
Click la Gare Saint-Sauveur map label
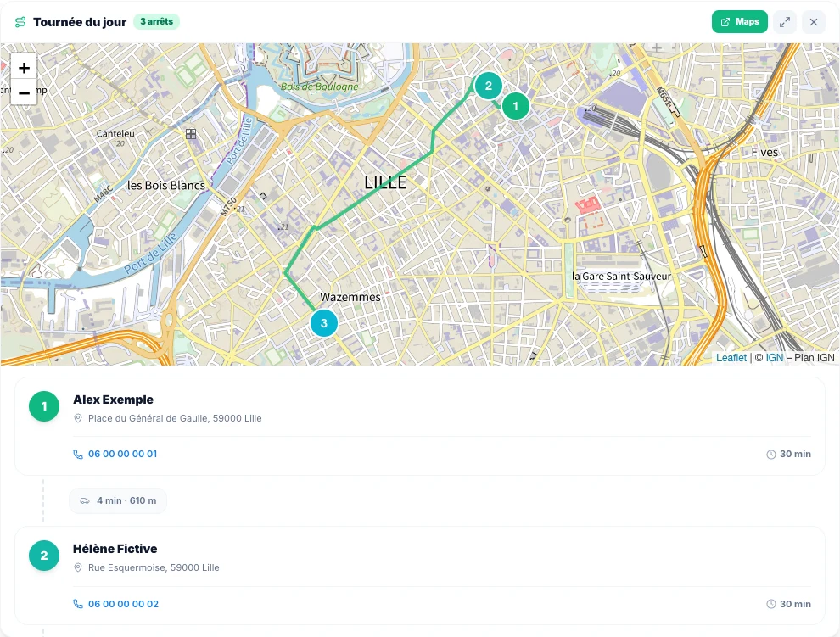tap(621, 277)
